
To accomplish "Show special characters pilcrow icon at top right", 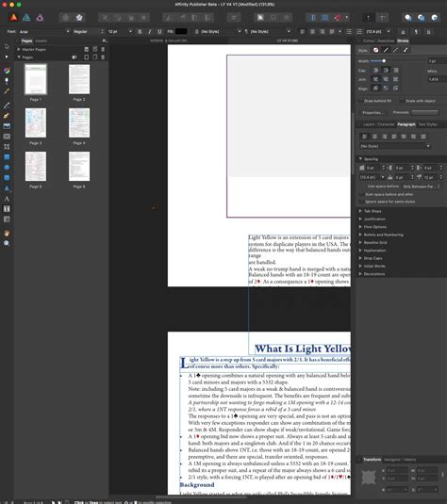I will tap(416, 31).
